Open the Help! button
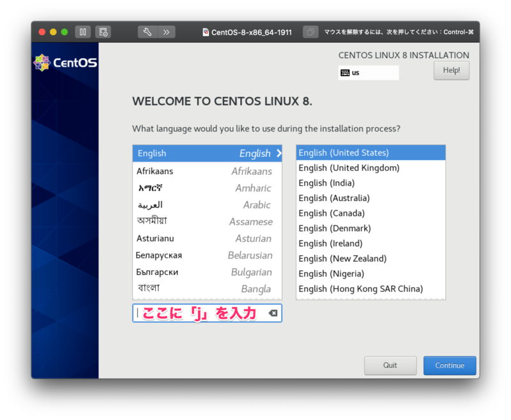 point(452,70)
